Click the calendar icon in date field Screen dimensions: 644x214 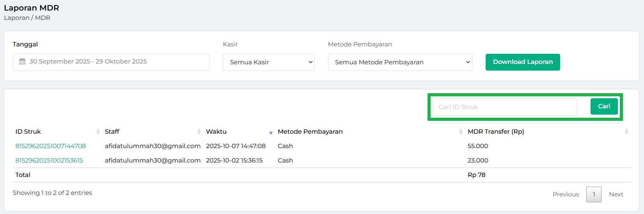pos(23,62)
